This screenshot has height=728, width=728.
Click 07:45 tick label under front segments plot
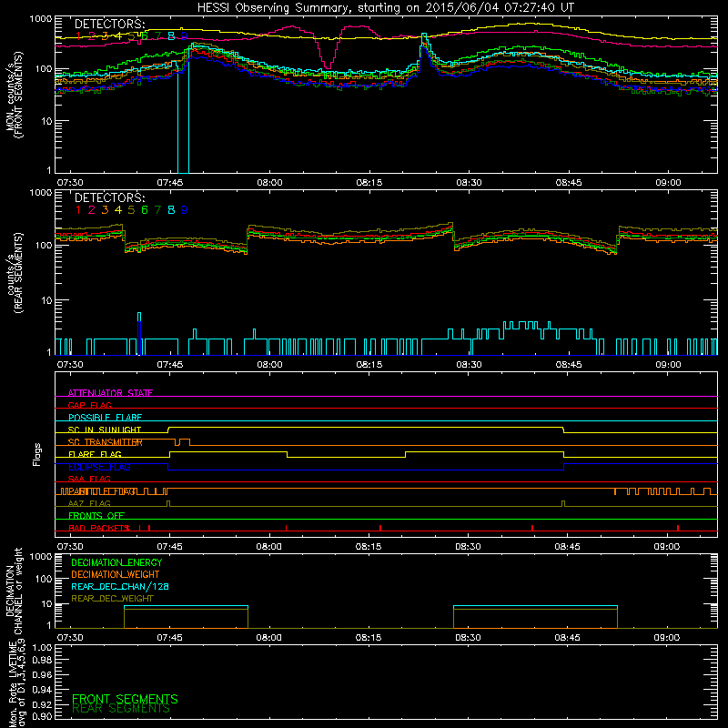pyautogui.click(x=170, y=183)
